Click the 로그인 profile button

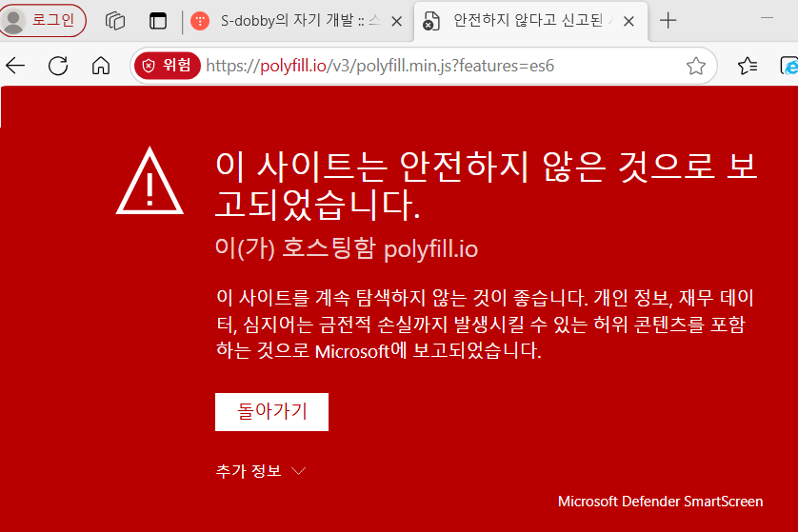[43, 20]
